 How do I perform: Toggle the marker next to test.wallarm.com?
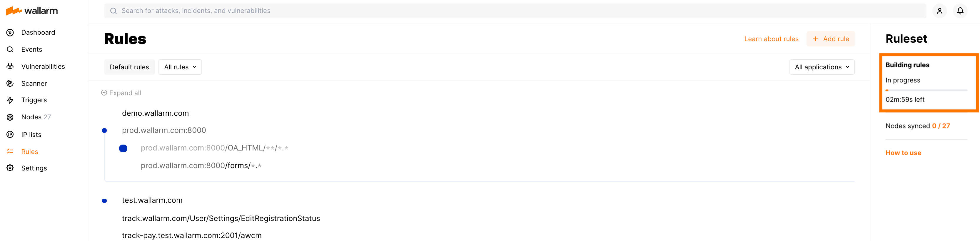point(105,201)
